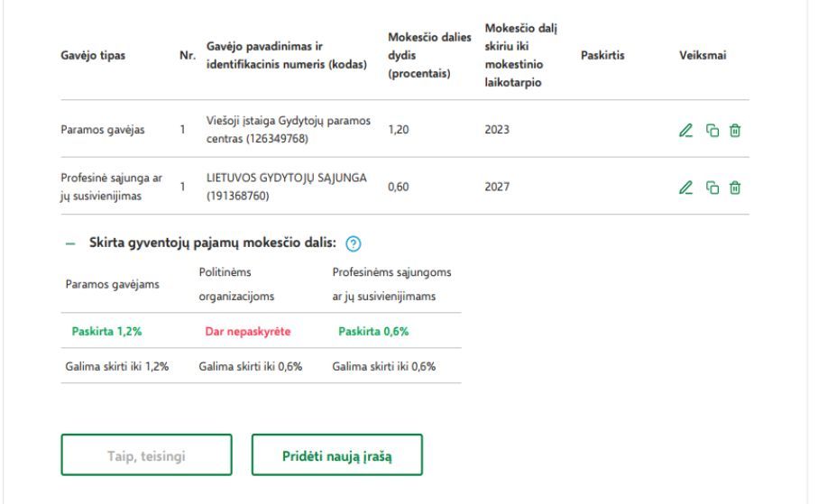The image size is (818, 504).
Task: Edit the Gydytojų paramos centras record
Action: coord(685,130)
